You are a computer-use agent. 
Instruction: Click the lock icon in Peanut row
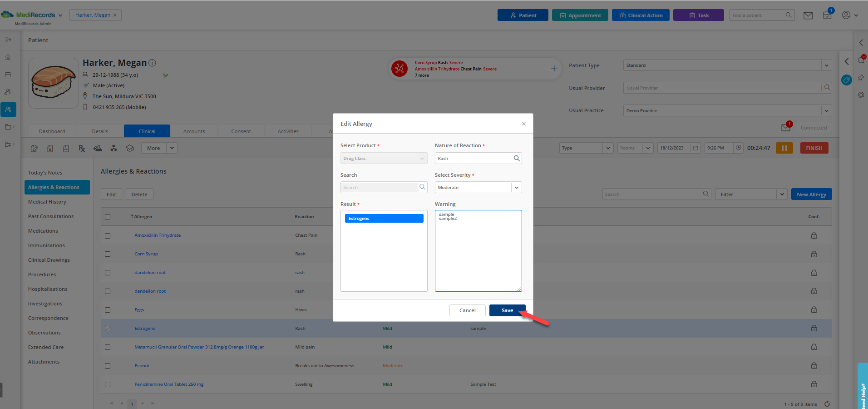coord(814,365)
